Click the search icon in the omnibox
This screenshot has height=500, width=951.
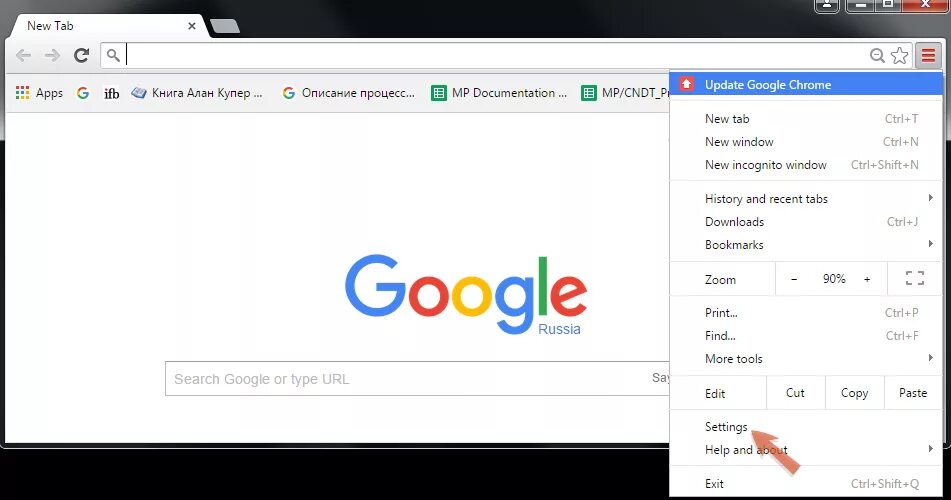click(113, 55)
